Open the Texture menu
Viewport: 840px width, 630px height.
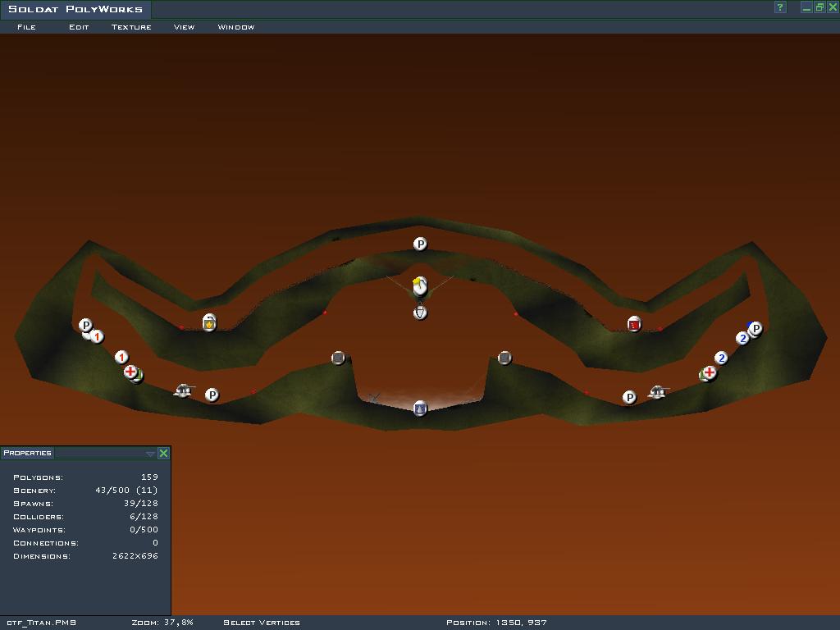coord(131,27)
